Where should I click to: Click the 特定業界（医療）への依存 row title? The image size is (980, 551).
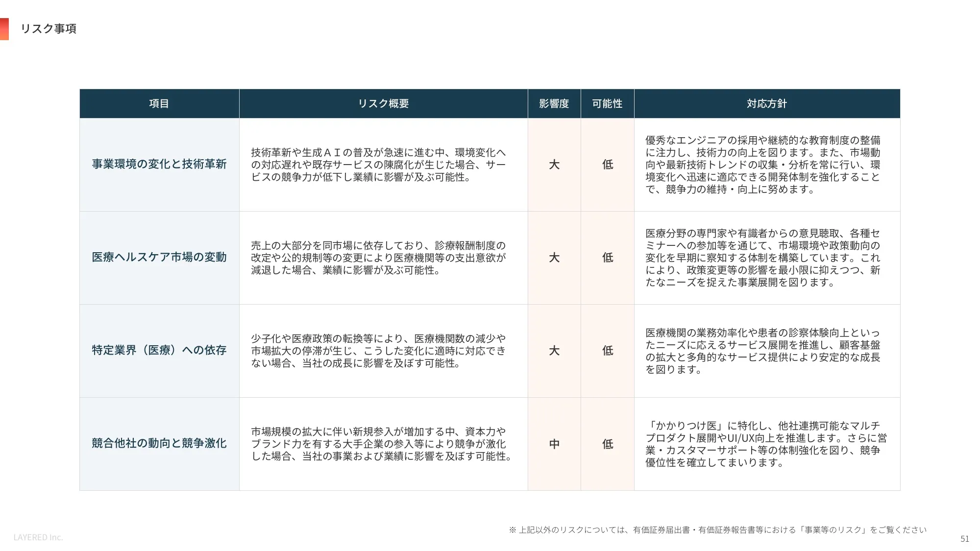point(159,350)
